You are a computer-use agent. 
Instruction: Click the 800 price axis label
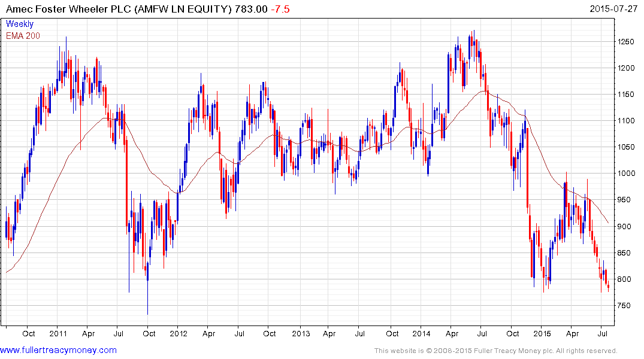point(624,279)
